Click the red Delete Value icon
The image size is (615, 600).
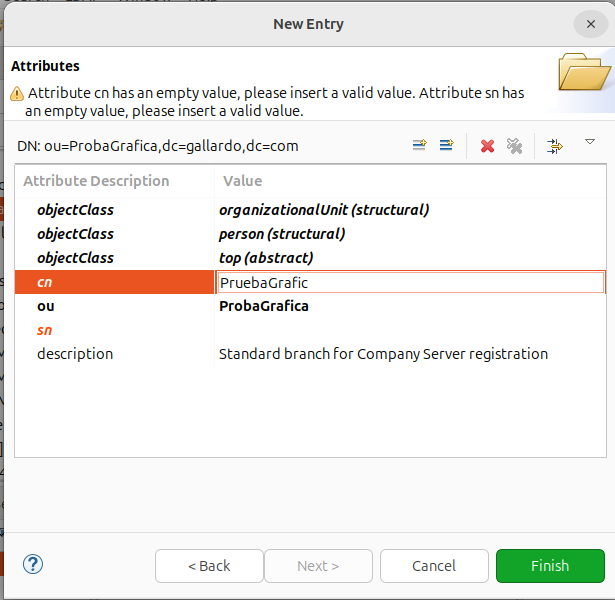click(487, 146)
